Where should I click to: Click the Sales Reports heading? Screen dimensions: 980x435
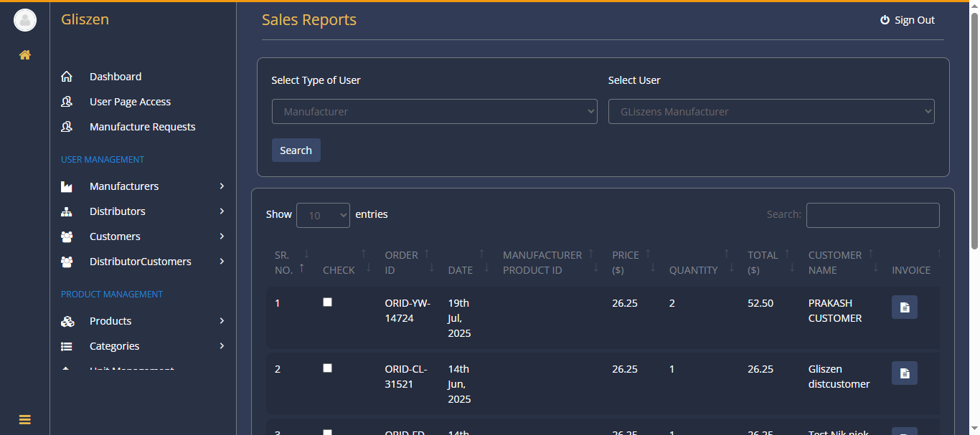point(309,20)
